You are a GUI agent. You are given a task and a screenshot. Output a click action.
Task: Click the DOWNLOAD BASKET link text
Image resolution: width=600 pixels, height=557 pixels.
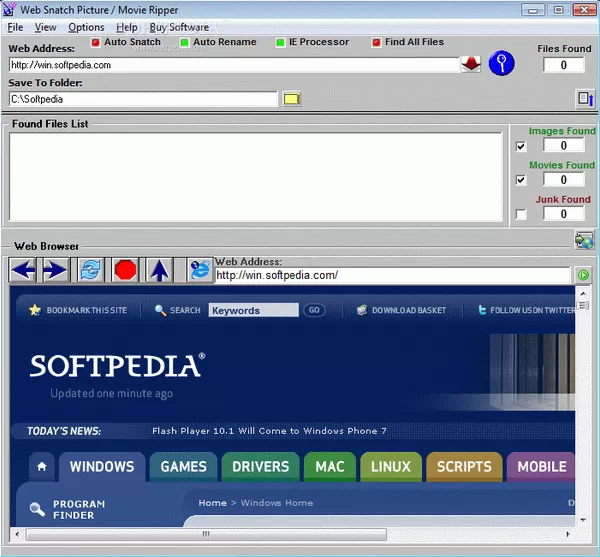coord(409,310)
